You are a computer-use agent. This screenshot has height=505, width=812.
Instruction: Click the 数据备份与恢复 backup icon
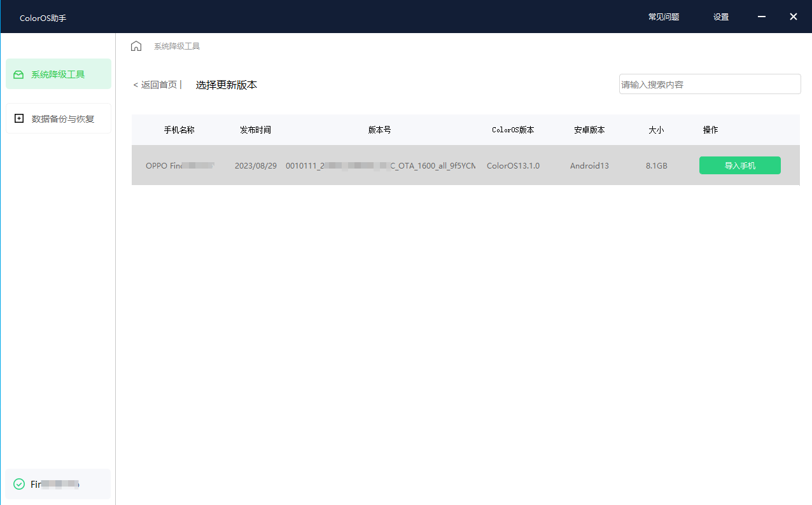point(19,118)
